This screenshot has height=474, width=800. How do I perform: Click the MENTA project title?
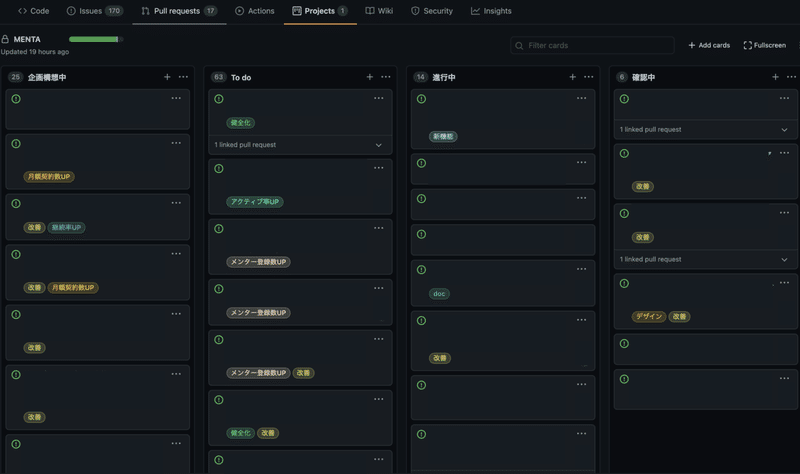click(x=27, y=39)
